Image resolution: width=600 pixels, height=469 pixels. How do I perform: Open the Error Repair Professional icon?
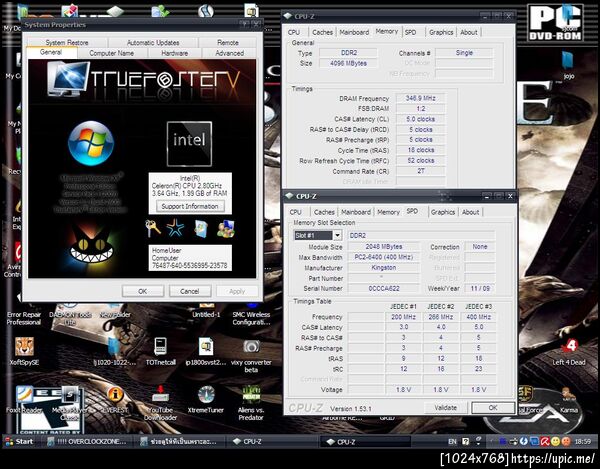click(24, 318)
